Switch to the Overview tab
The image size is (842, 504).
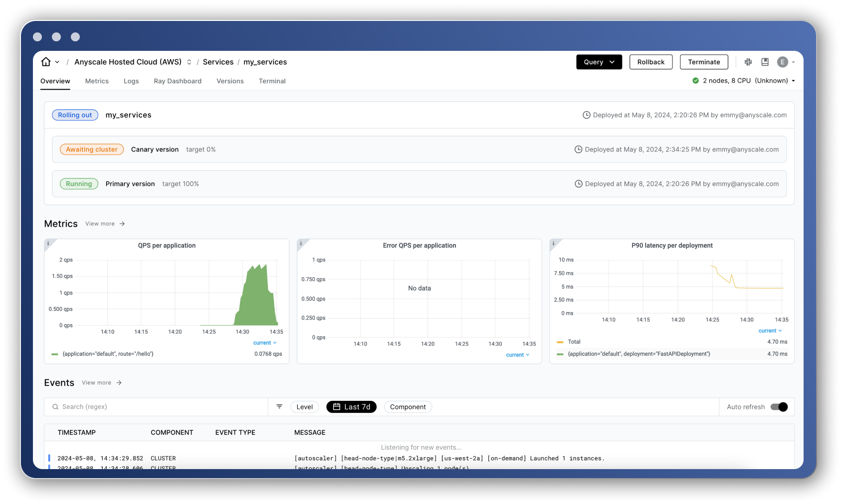[x=55, y=81]
